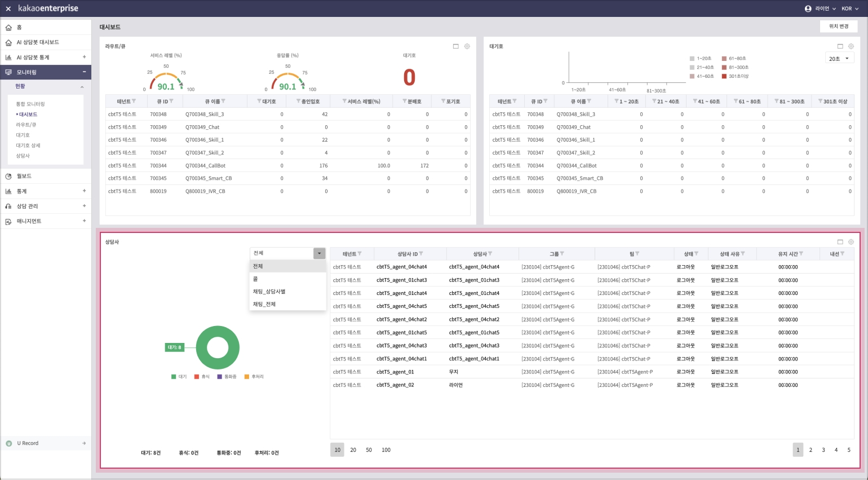Open the 20초 interval dropdown
868x480 pixels.
(839, 59)
